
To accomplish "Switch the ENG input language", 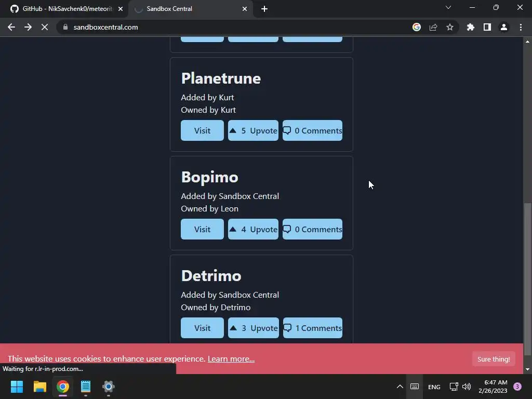I will click(x=434, y=387).
